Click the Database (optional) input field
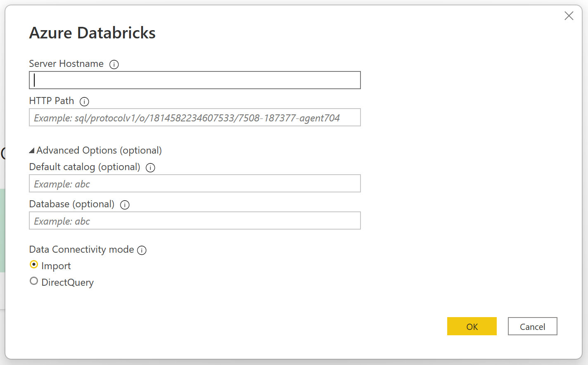Viewport: 588px width, 365px height. point(194,220)
